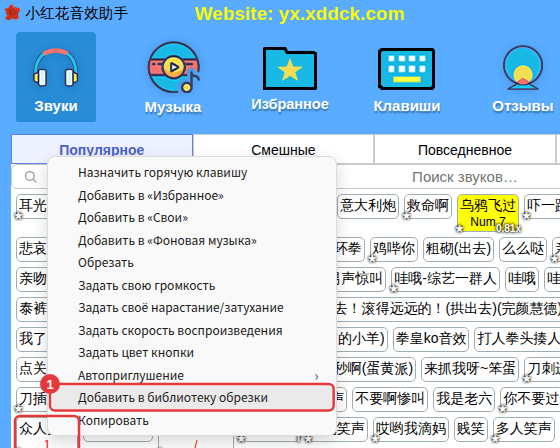Viewport: 560px width, 448px height.
Task: Play the 我是老六 sound button
Action: pos(464,399)
